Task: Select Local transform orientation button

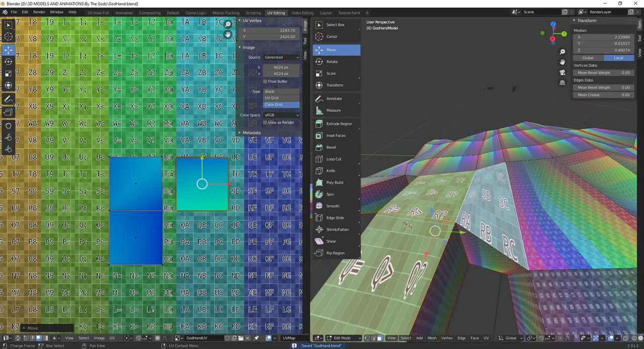Action: tap(618, 58)
